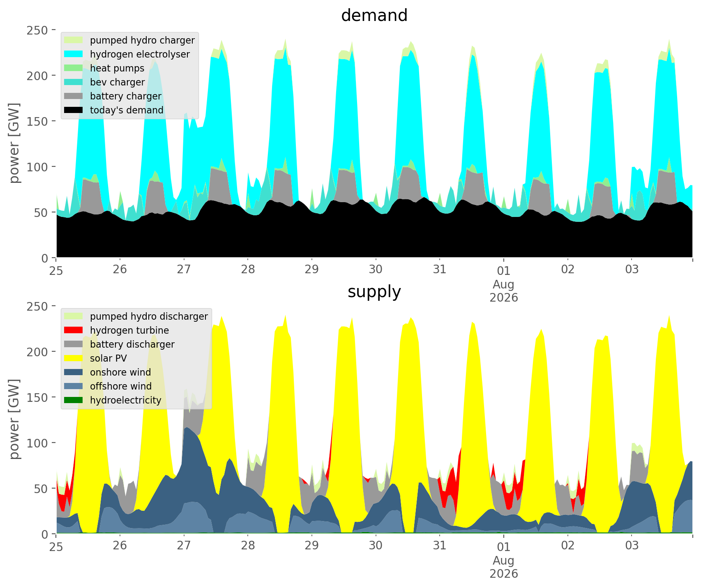Click date tick 30 under the demand chart
Image resolution: width=701 pixels, height=588 pixels.
coord(376,270)
